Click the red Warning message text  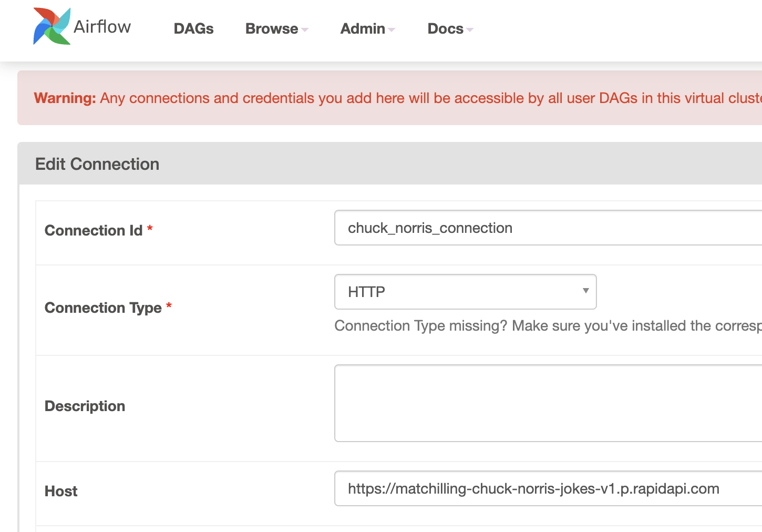398,98
